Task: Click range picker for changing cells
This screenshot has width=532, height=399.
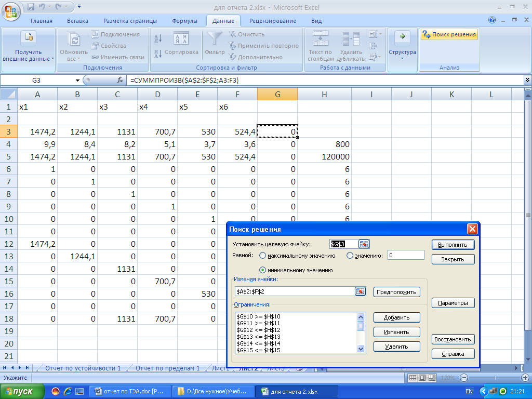Action: tap(361, 291)
